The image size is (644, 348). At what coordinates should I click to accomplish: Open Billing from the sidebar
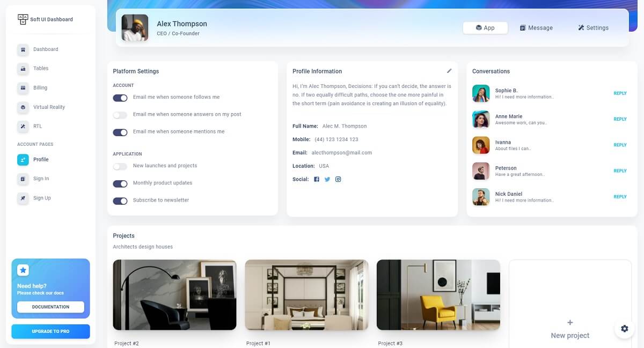(23, 88)
